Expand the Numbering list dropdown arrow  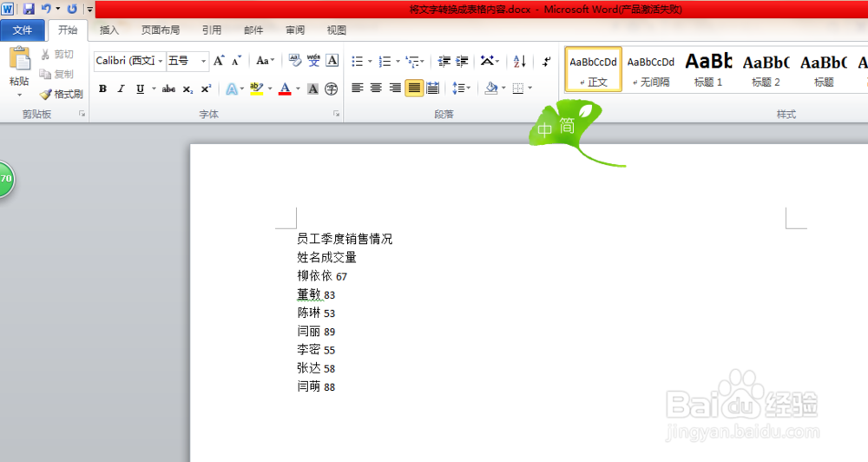click(398, 62)
